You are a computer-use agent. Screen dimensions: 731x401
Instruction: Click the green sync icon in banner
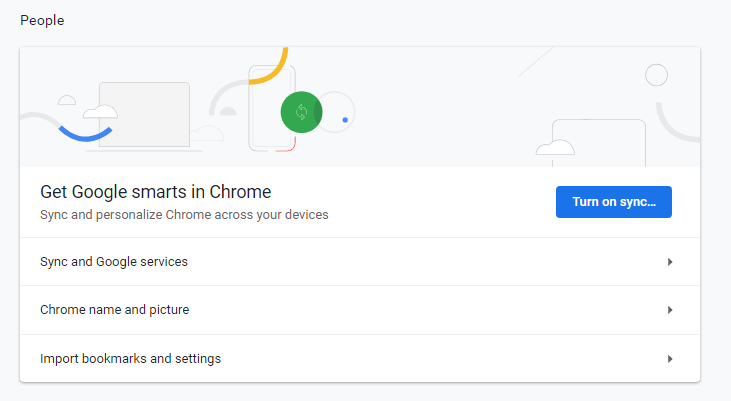click(x=301, y=111)
